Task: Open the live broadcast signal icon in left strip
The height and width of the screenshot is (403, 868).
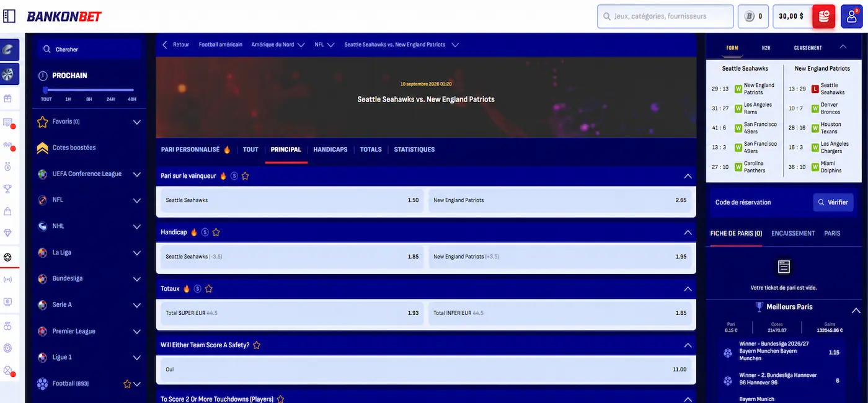Action: tap(8, 280)
